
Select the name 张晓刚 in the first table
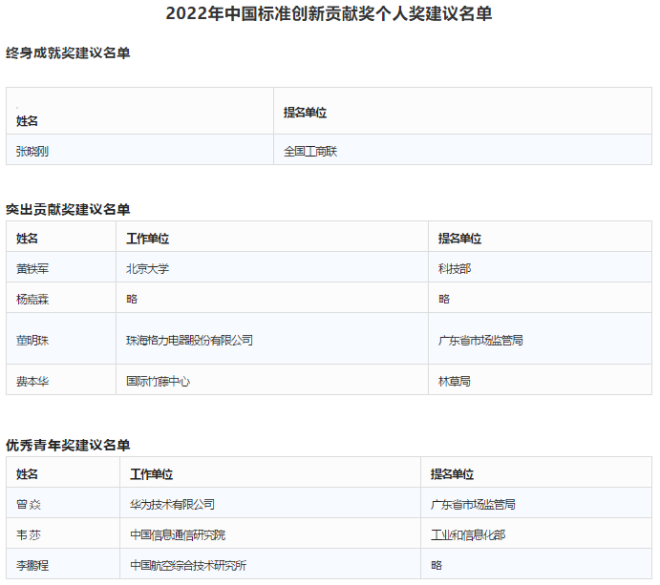tap(33, 151)
